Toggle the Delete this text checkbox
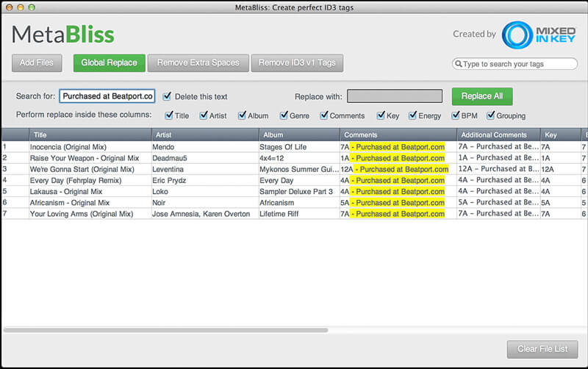 click(167, 96)
